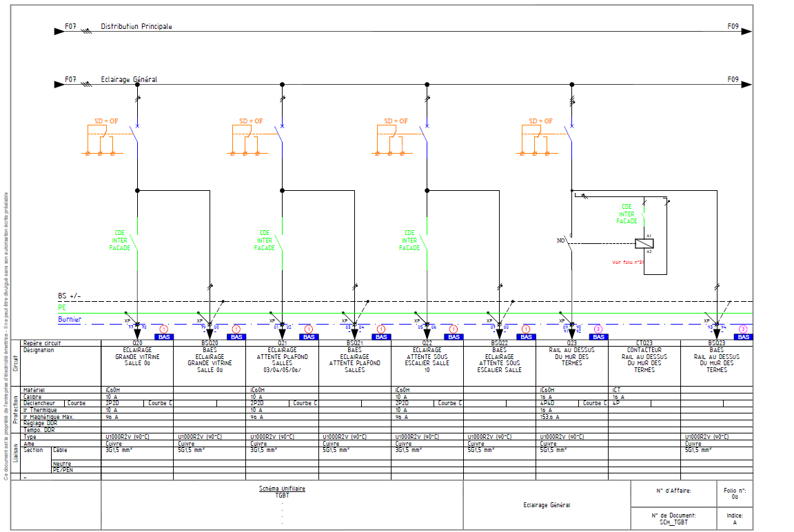794x532 pixels.
Task: Click the green PE line label
Action: (62, 307)
